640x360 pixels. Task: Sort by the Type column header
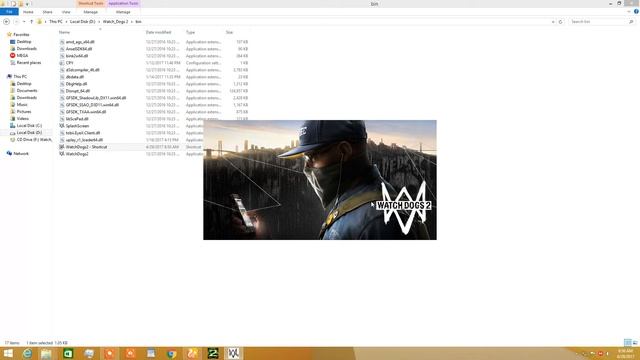pos(190,32)
